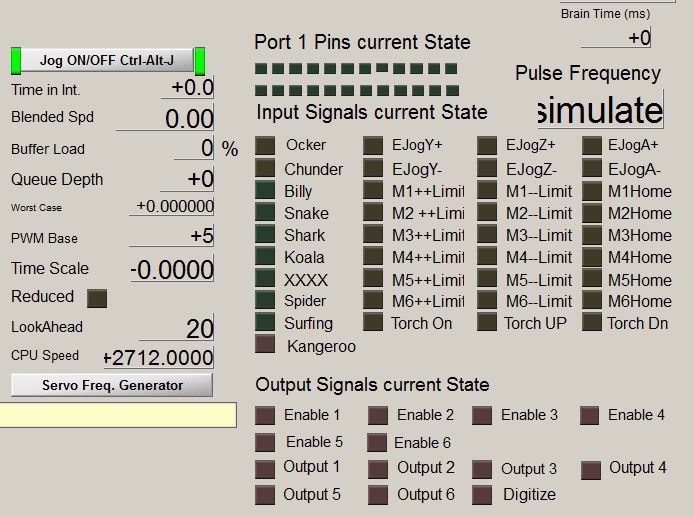Click the Torch UP signal LED

coord(487,322)
